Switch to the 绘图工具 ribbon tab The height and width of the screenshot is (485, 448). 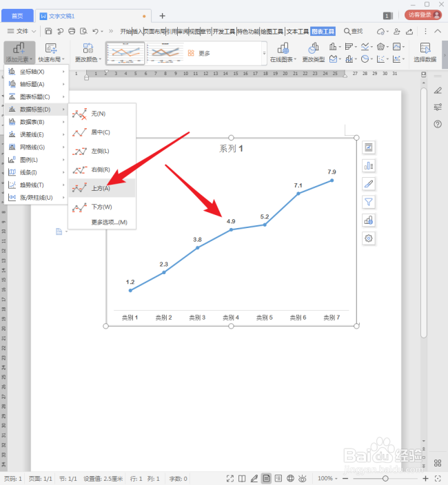[272, 31]
